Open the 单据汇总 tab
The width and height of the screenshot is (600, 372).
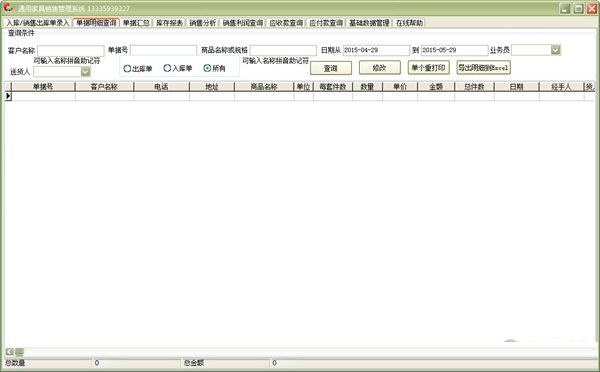[136, 23]
